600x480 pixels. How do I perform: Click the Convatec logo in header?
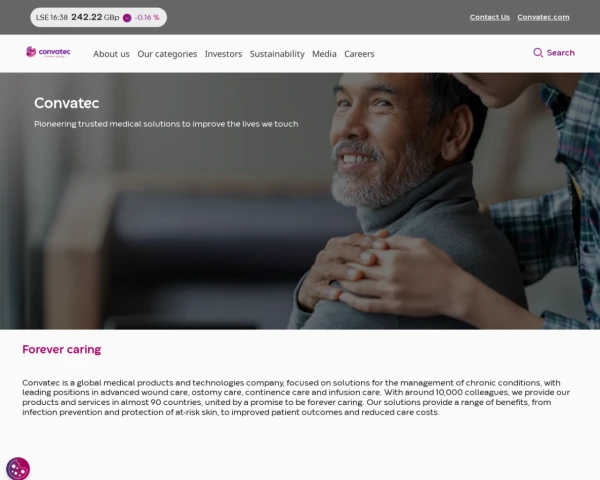tap(48, 52)
